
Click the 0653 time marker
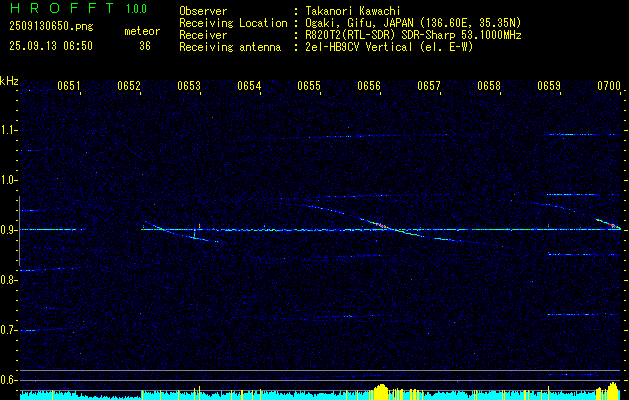tap(189, 85)
